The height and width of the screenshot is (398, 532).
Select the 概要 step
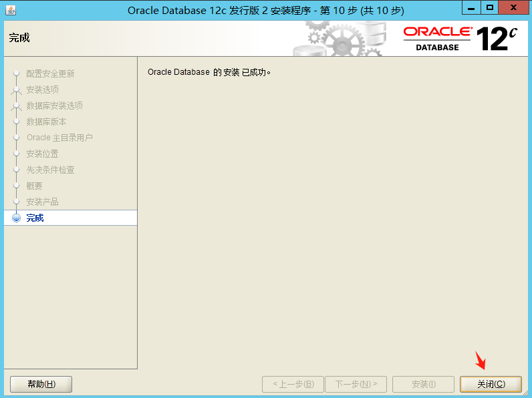coord(34,186)
